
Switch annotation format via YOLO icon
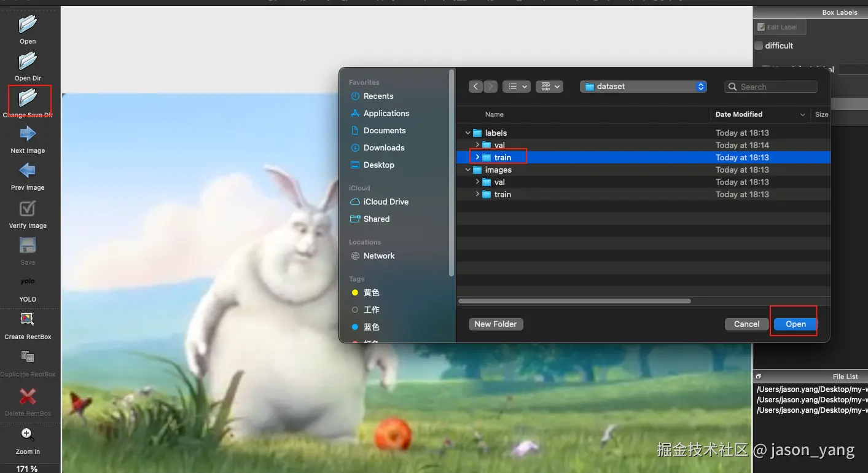pos(28,281)
